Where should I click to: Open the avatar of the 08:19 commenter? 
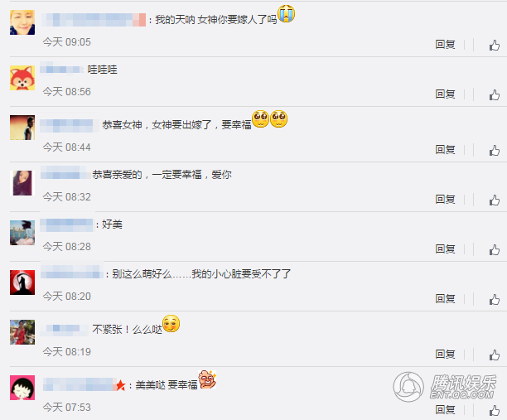point(22,332)
